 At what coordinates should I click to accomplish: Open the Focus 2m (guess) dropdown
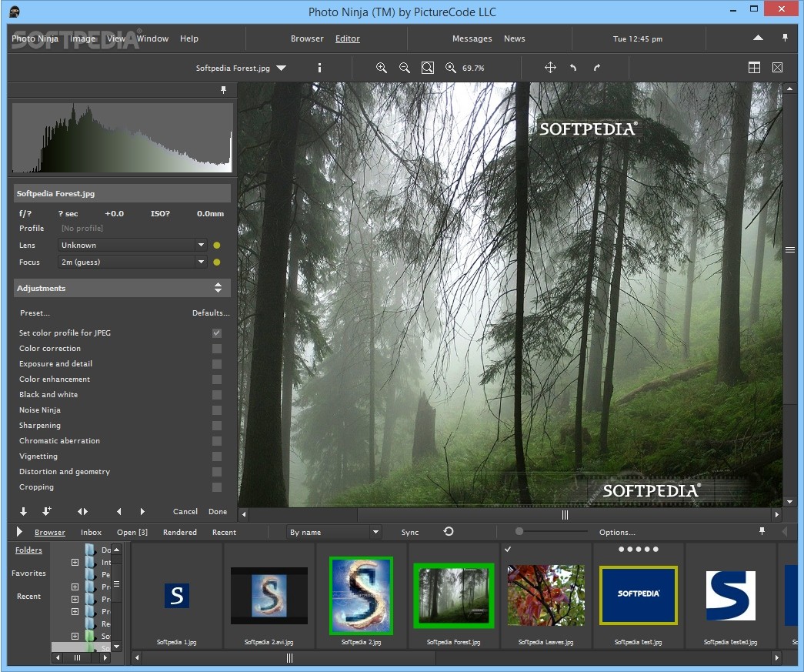pos(201,262)
